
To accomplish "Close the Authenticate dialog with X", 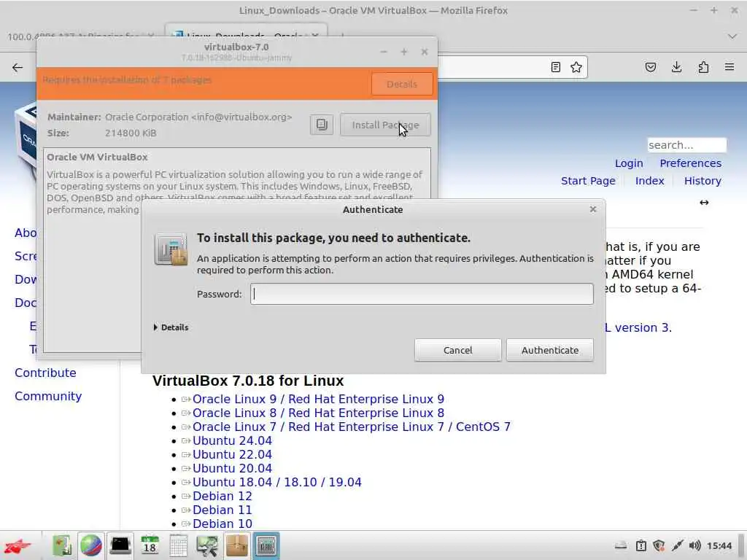I will click(593, 209).
